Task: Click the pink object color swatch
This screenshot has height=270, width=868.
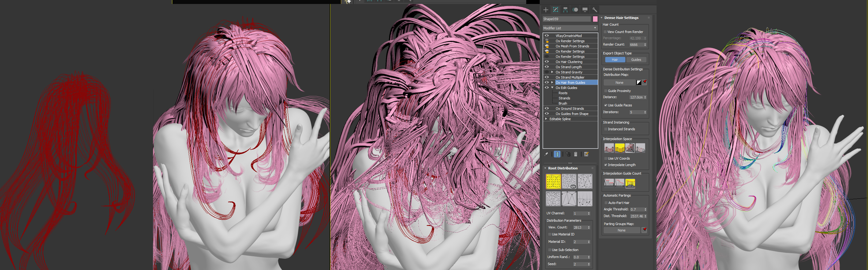Action: (x=595, y=19)
